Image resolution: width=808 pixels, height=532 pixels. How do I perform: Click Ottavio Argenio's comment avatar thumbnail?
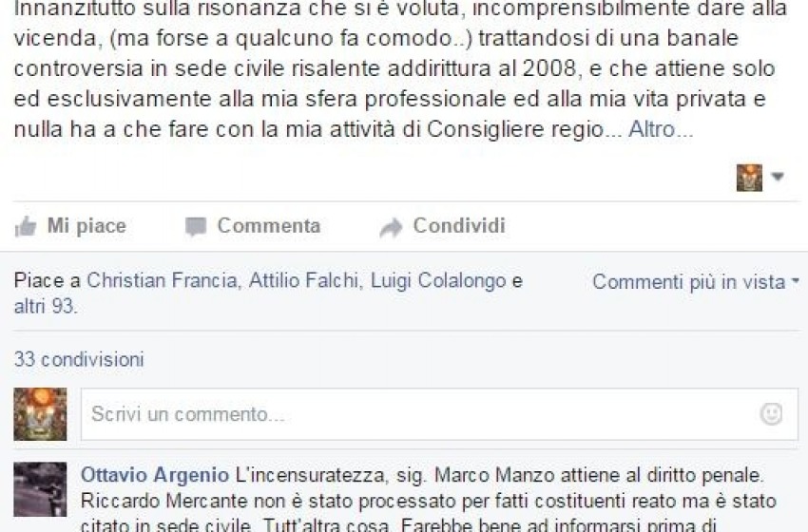click(x=40, y=489)
